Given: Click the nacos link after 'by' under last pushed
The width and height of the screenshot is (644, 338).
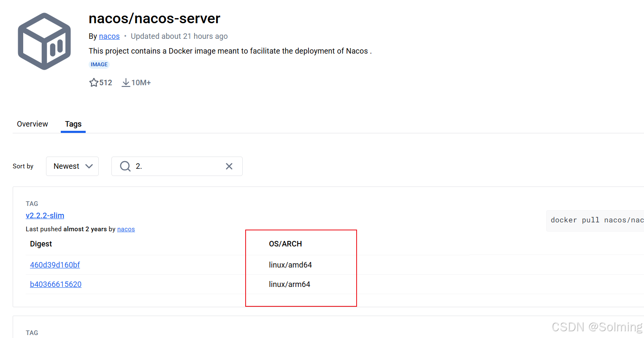Looking at the screenshot, I should point(126,229).
